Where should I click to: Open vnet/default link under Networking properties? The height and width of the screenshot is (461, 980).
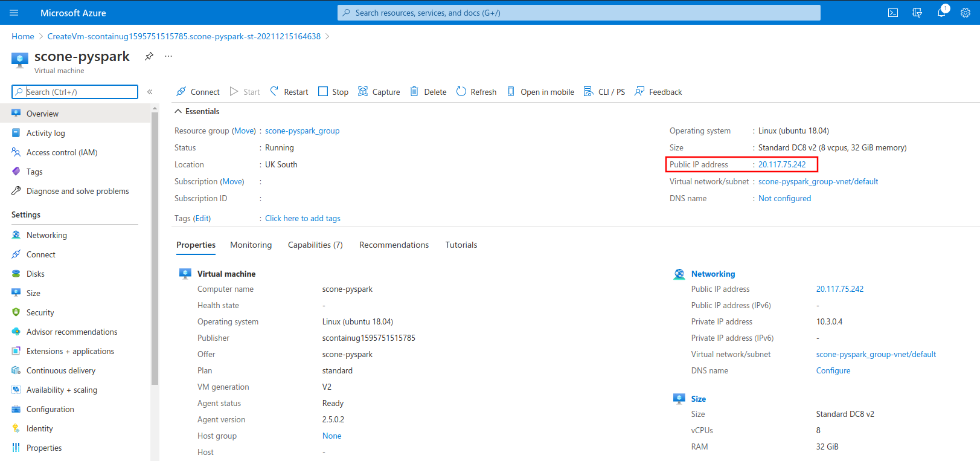click(876, 354)
